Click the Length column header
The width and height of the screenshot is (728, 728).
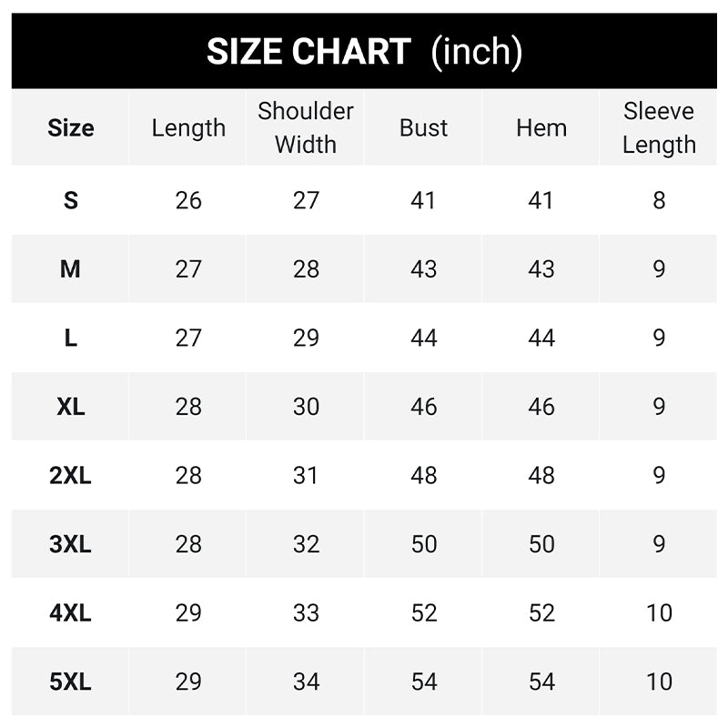click(x=188, y=128)
